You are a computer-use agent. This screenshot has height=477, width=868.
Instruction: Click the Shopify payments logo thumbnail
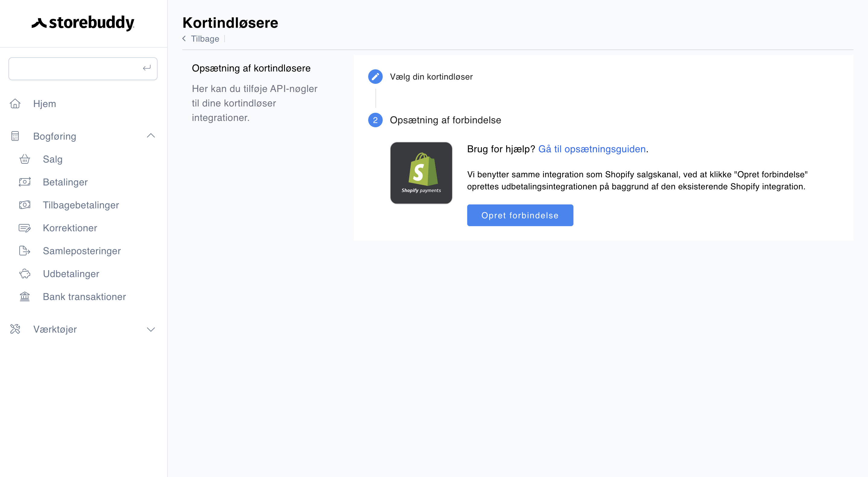coord(421,173)
